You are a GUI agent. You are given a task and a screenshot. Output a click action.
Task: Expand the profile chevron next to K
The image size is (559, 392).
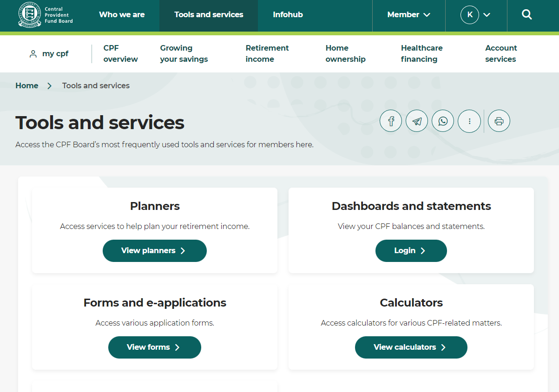click(x=487, y=15)
